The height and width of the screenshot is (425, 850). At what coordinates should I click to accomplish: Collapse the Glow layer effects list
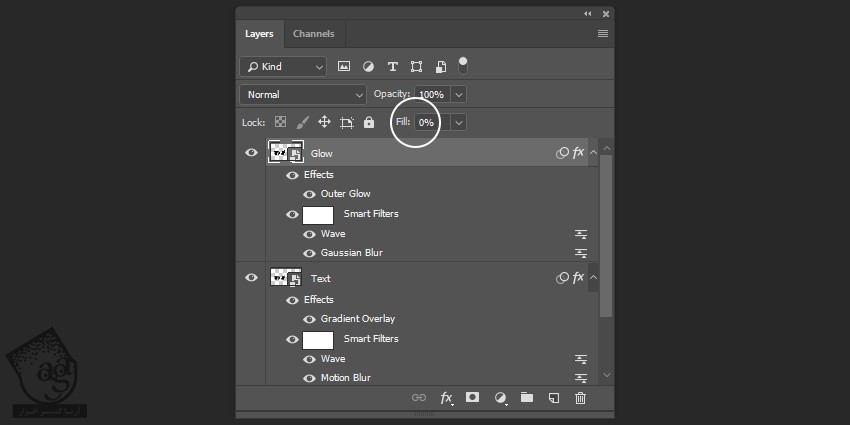click(x=593, y=153)
